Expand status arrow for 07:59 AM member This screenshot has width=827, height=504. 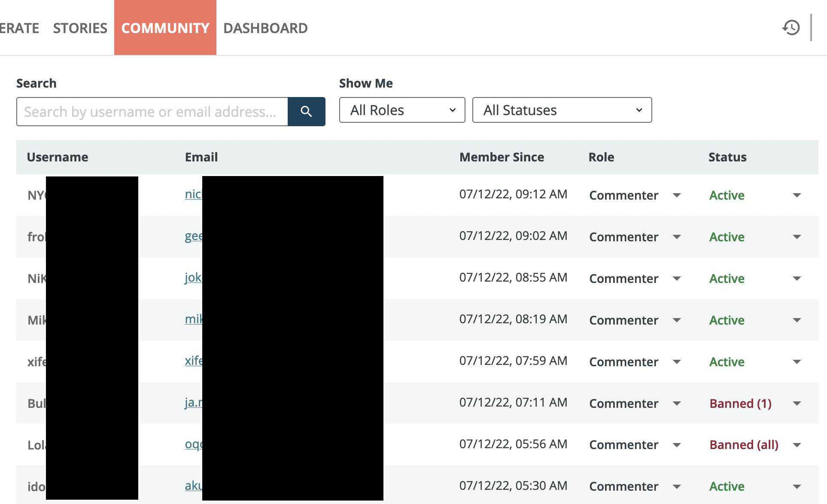point(797,362)
